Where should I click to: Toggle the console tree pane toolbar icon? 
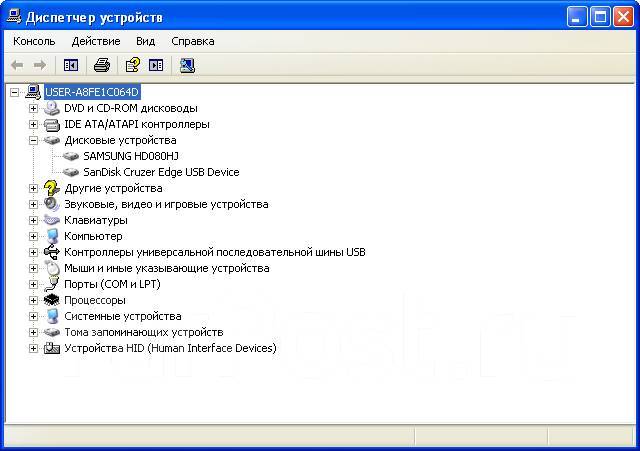[71, 65]
